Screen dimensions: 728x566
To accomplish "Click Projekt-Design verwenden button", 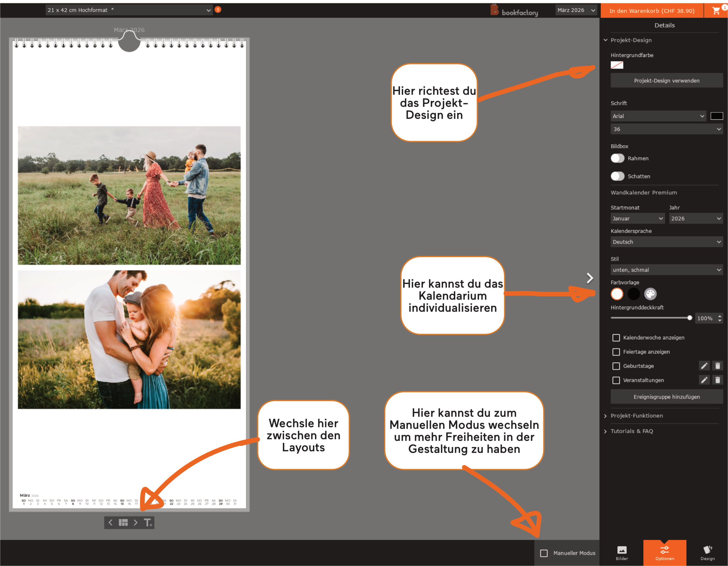I will tap(666, 81).
